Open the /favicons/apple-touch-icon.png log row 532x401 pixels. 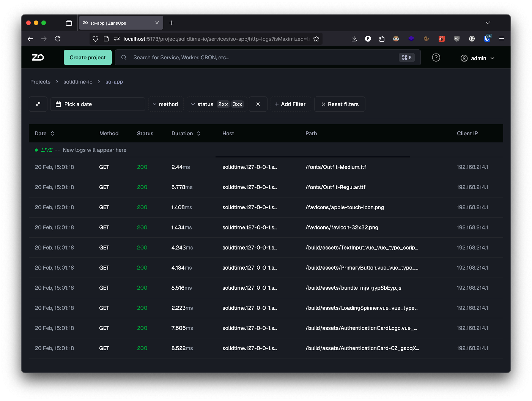pyautogui.click(x=266, y=207)
